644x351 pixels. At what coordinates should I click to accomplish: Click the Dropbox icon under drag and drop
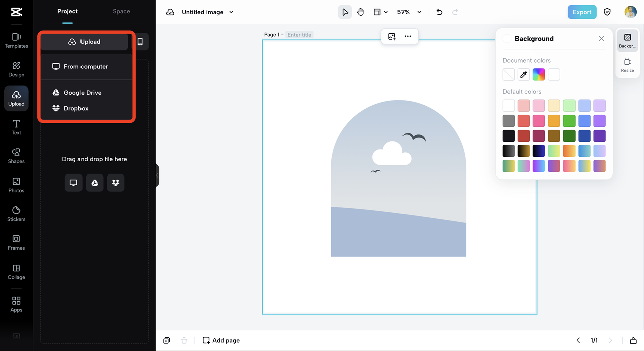tap(116, 183)
